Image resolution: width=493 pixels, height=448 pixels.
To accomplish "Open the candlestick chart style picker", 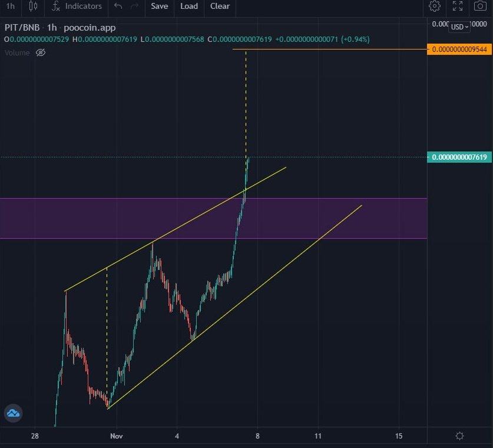I will (32, 7).
